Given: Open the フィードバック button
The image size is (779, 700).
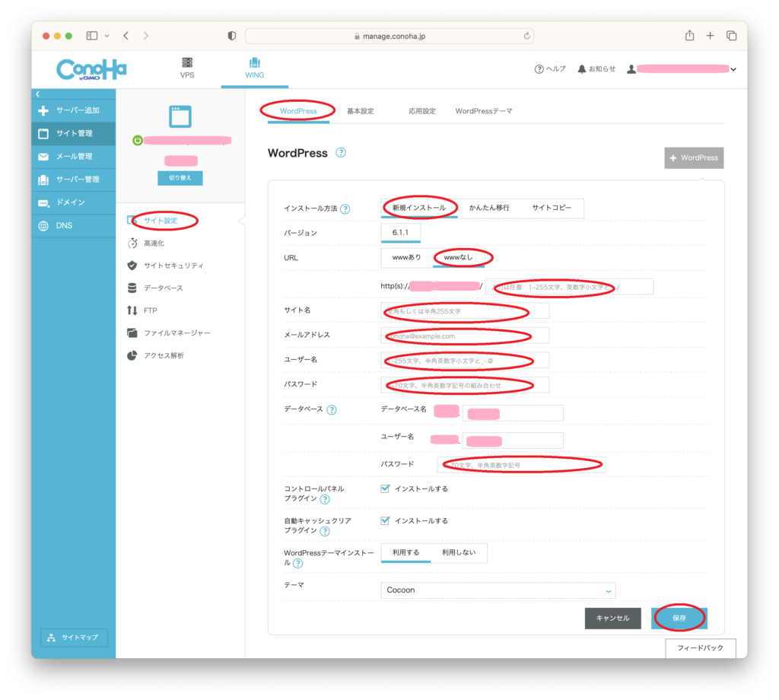Looking at the screenshot, I should (700, 647).
